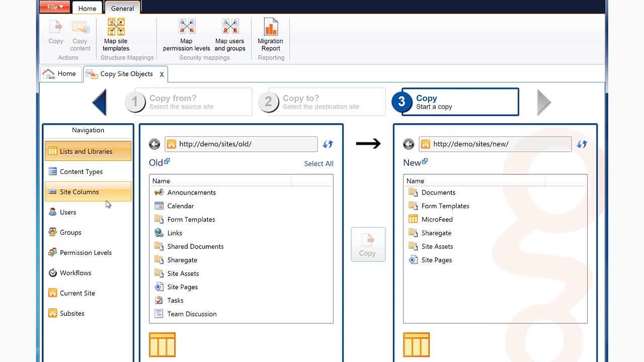Open the Migration Report

point(271,35)
